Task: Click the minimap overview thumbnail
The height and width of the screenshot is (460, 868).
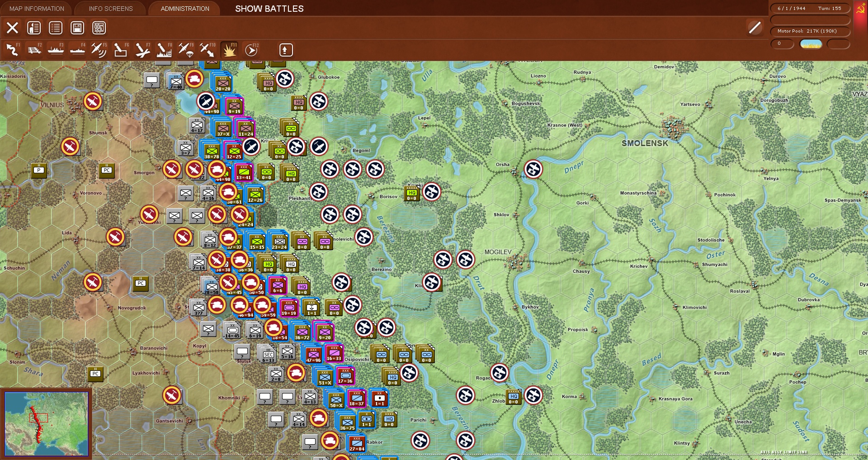Action: pyautogui.click(x=46, y=424)
